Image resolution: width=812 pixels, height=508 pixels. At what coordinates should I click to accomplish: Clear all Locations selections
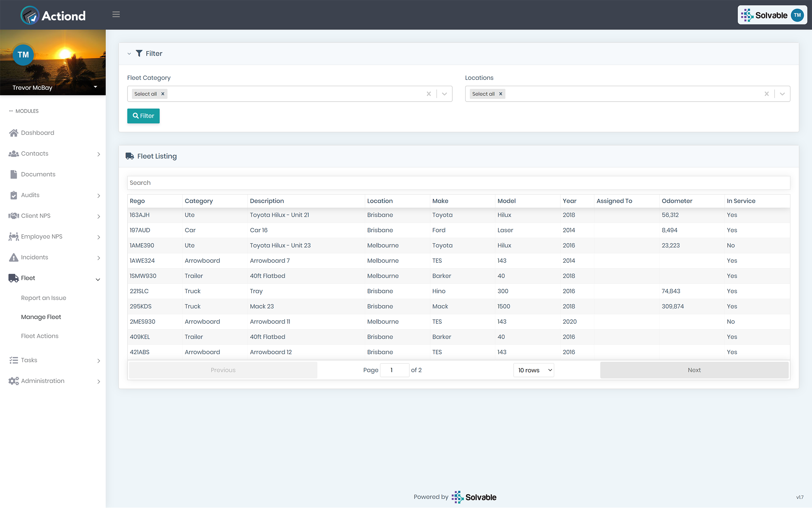766,93
